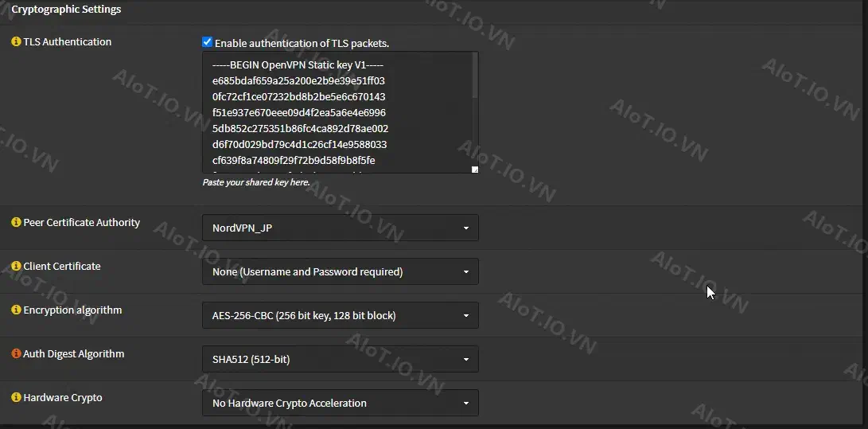Open the SHA512 auth digest dropdown

pyautogui.click(x=340, y=359)
